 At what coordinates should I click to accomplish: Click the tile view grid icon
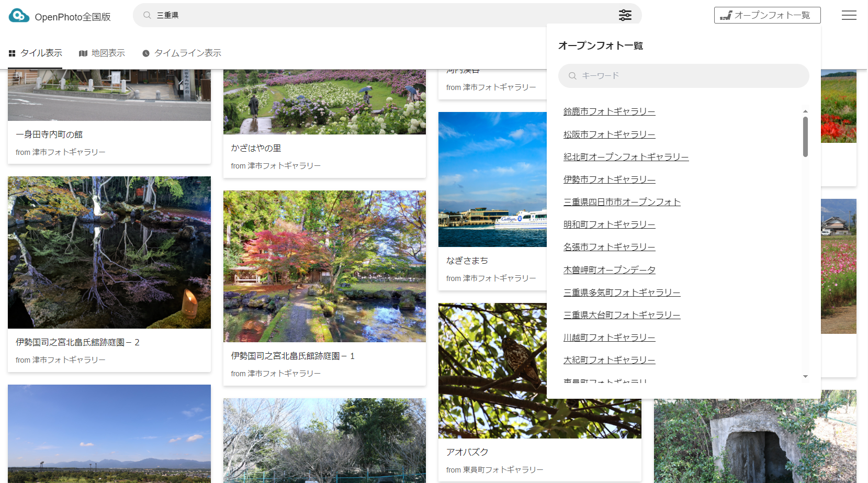[12, 53]
